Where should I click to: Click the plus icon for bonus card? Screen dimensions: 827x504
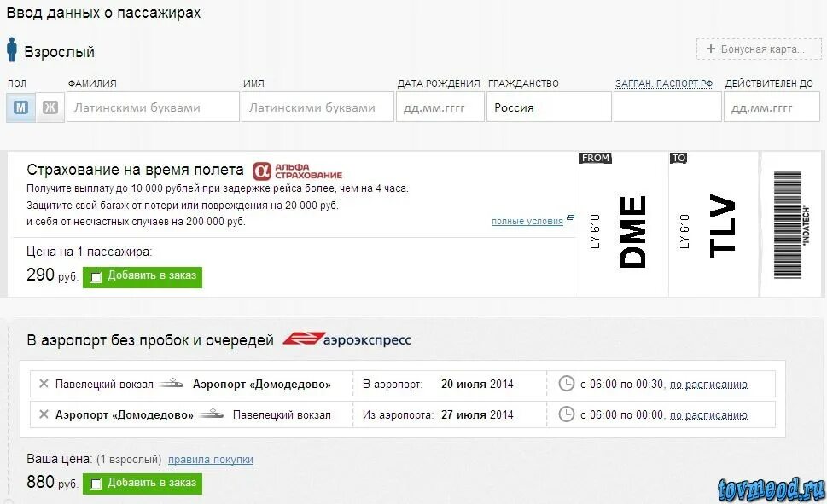(710, 49)
